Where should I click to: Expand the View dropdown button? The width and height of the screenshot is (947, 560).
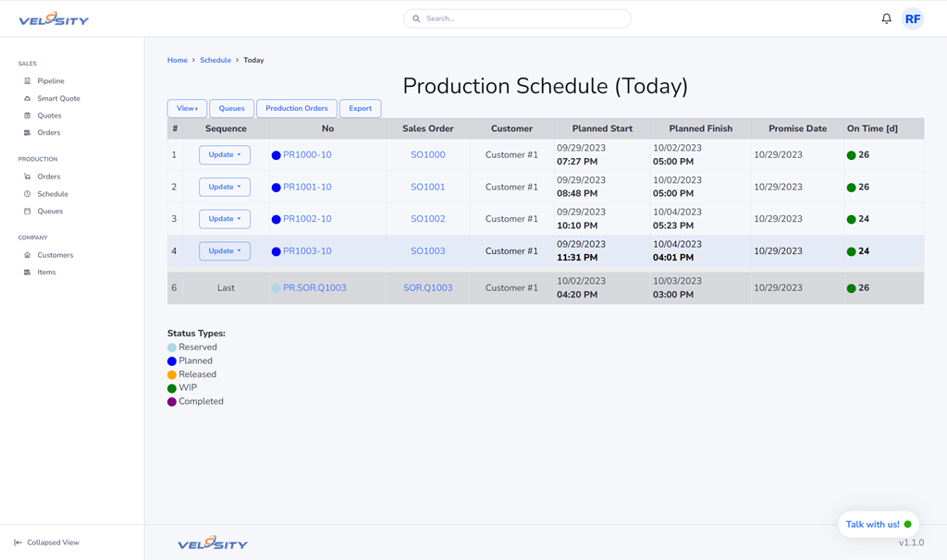(x=187, y=108)
